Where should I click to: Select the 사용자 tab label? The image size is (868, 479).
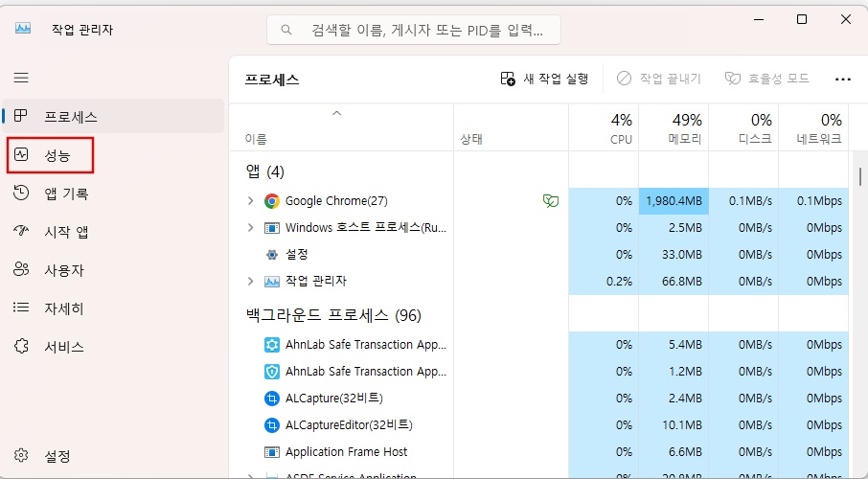64,270
